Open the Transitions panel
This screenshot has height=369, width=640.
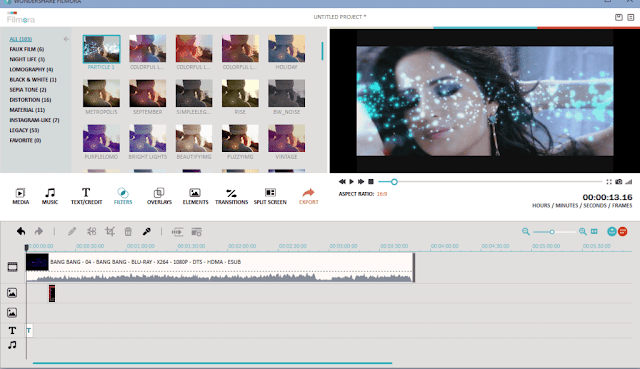click(x=231, y=196)
